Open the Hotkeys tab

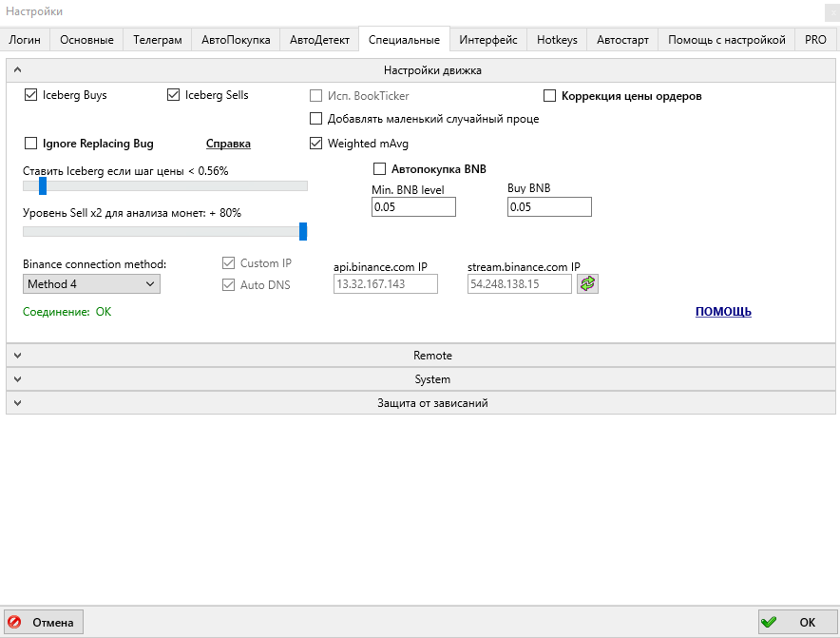[556, 39]
